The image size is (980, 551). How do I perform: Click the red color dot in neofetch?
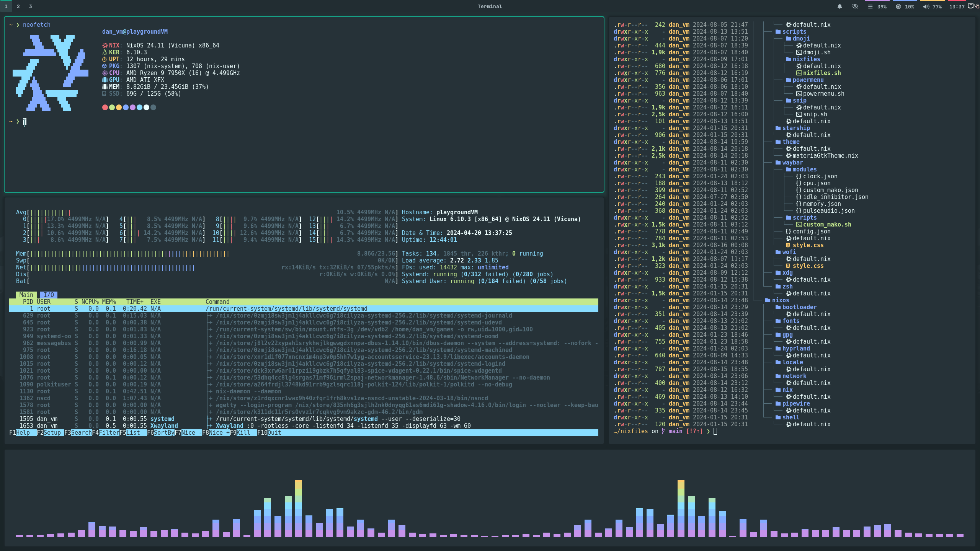[x=105, y=107]
